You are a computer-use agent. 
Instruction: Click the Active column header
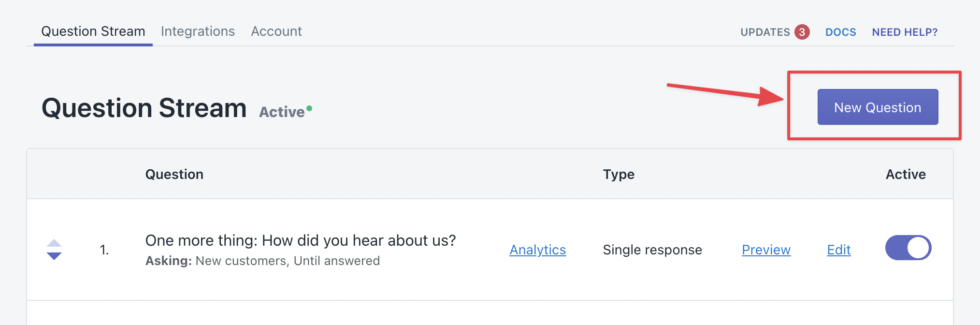(906, 174)
